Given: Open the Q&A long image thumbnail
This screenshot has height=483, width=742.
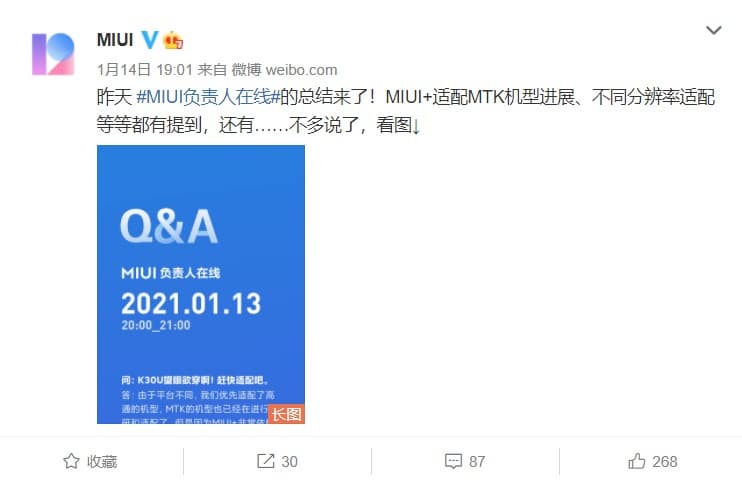Looking at the screenshot, I should pyautogui.click(x=201, y=284).
